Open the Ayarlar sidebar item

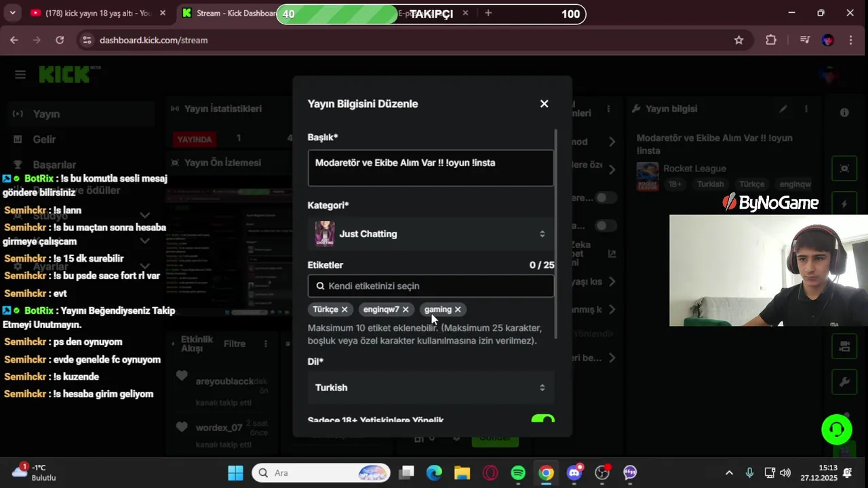pyautogui.click(x=50, y=267)
